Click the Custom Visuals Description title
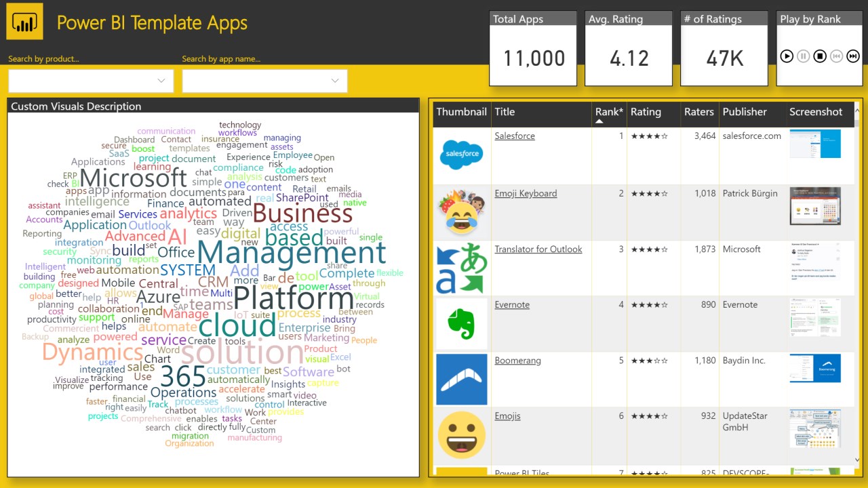This screenshot has height=488, width=868. (x=76, y=106)
